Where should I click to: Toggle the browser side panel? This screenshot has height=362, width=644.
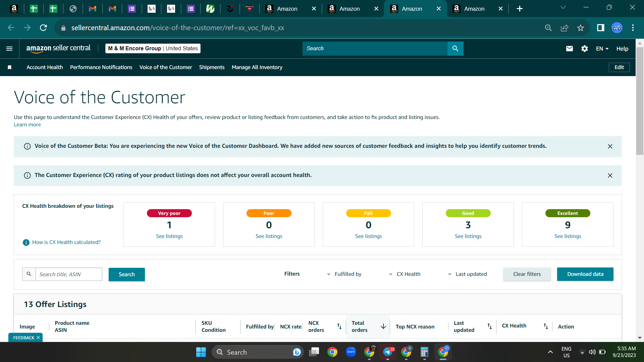point(600,28)
